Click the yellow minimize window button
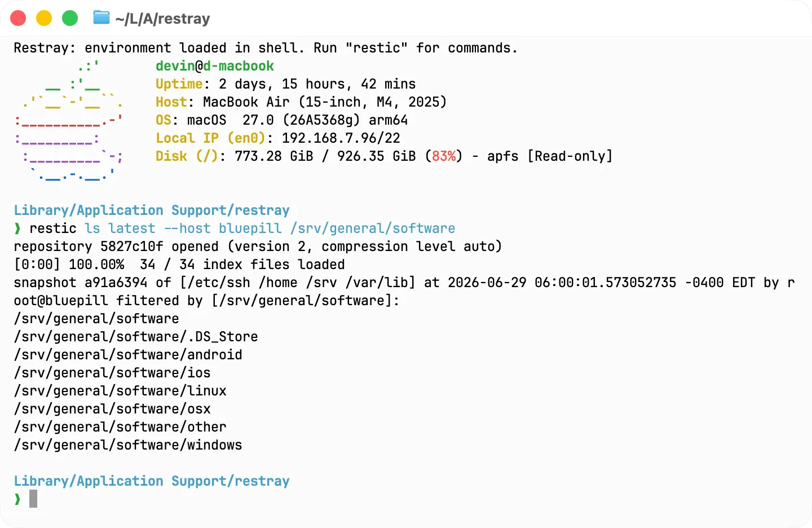 [44, 18]
